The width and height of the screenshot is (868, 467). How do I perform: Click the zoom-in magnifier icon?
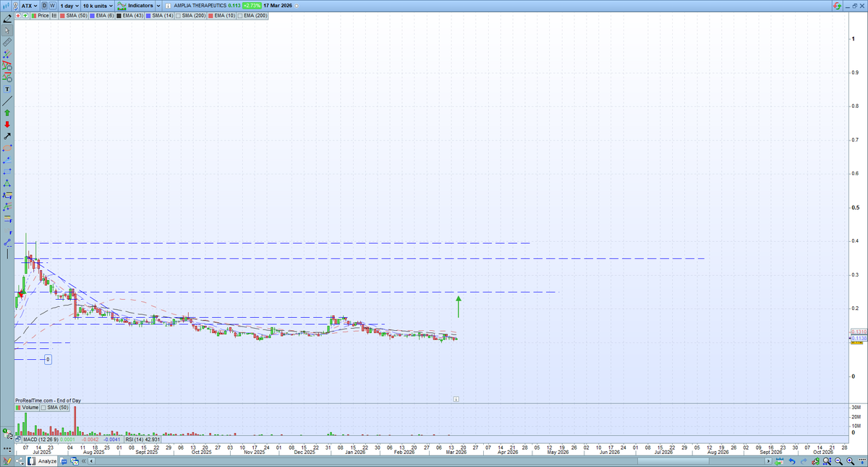coord(850,461)
